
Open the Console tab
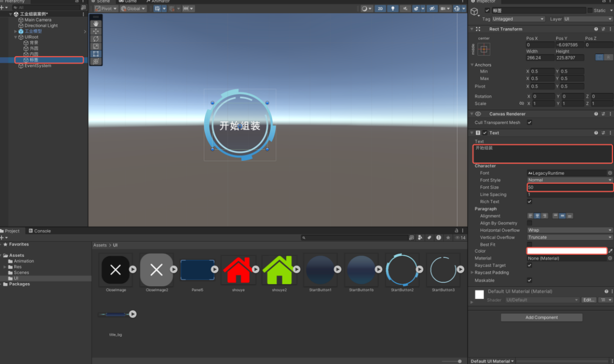pos(39,231)
